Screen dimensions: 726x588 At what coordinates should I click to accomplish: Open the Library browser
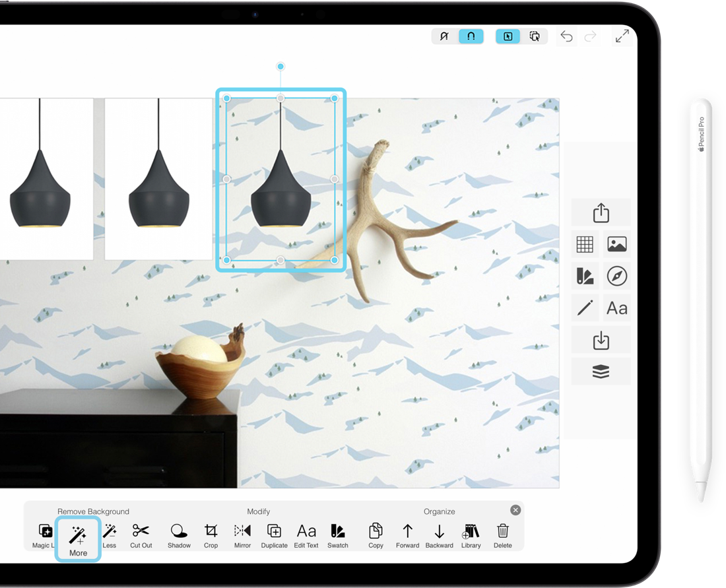471,535
